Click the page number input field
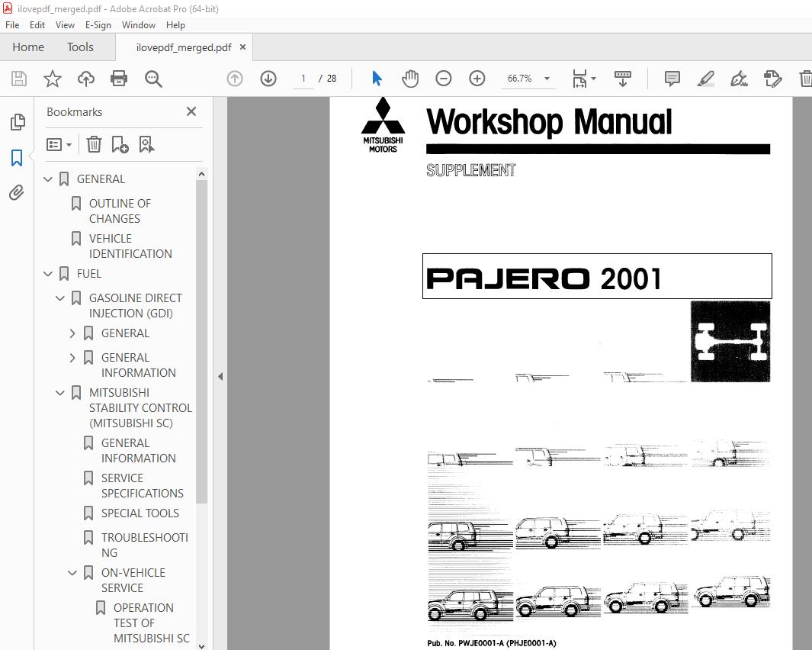Image resolution: width=812 pixels, height=650 pixels. pyautogui.click(x=303, y=79)
